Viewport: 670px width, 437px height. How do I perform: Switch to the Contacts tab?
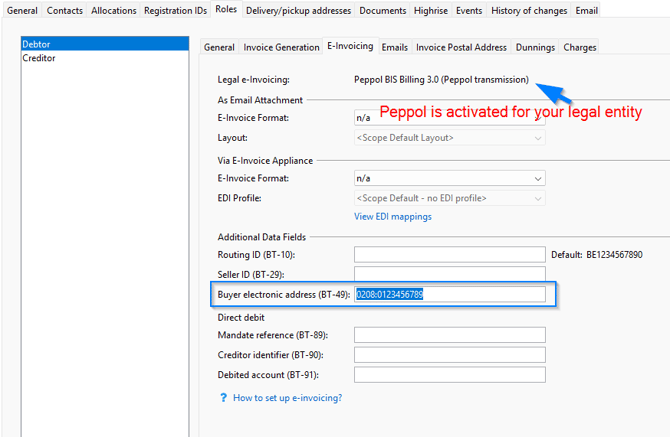pyautogui.click(x=65, y=11)
